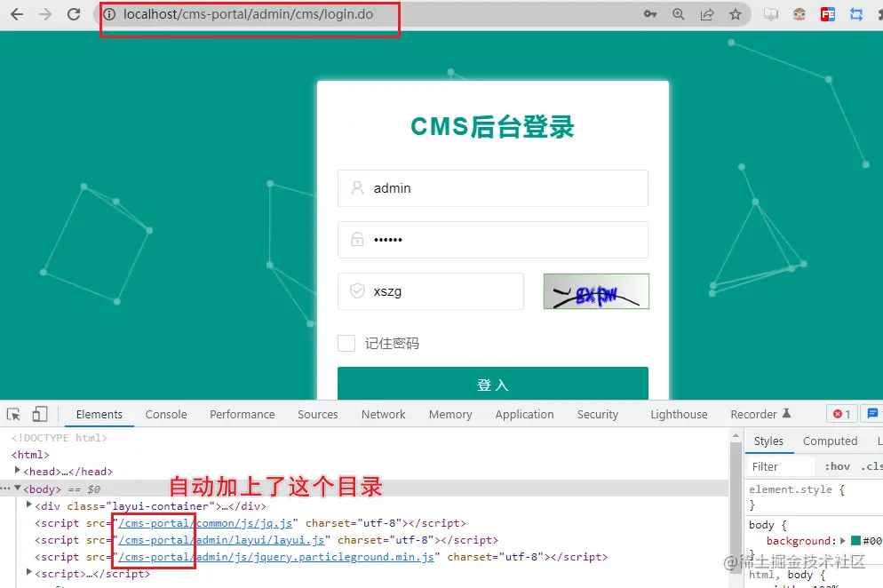This screenshot has width=883, height=588.
Task: Focus the Styles Filter field
Action: click(782, 466)
